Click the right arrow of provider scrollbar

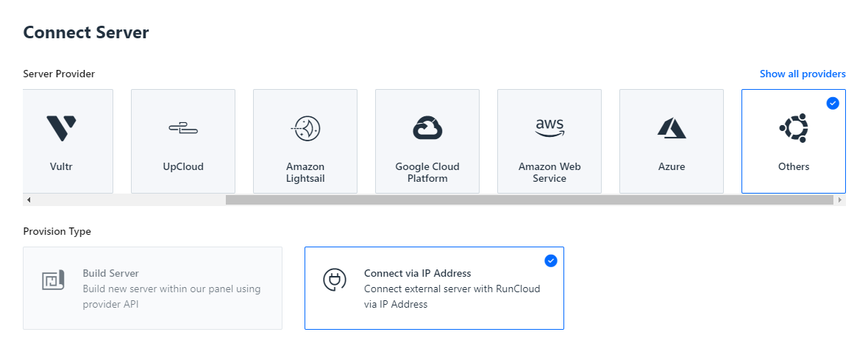840,200
